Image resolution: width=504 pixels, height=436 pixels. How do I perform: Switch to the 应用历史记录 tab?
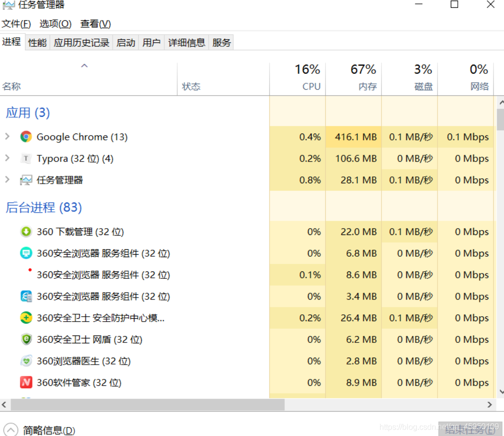click(81, 42)
